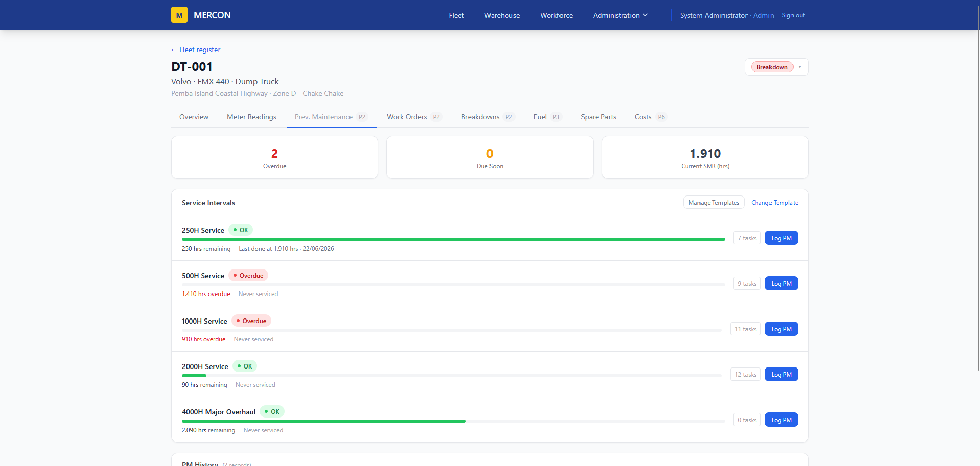Open the Workforce menu item

556,15
